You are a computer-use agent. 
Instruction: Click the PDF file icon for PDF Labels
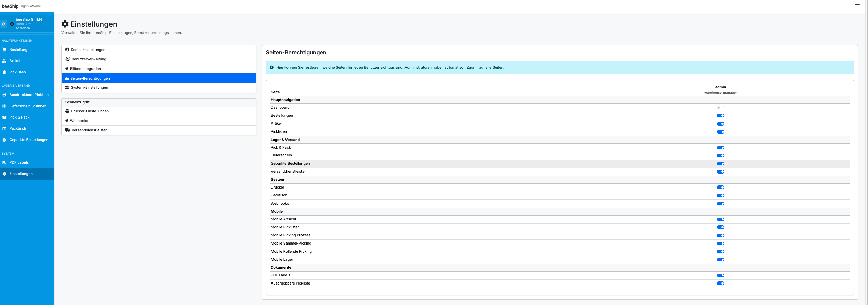point(4,162)
